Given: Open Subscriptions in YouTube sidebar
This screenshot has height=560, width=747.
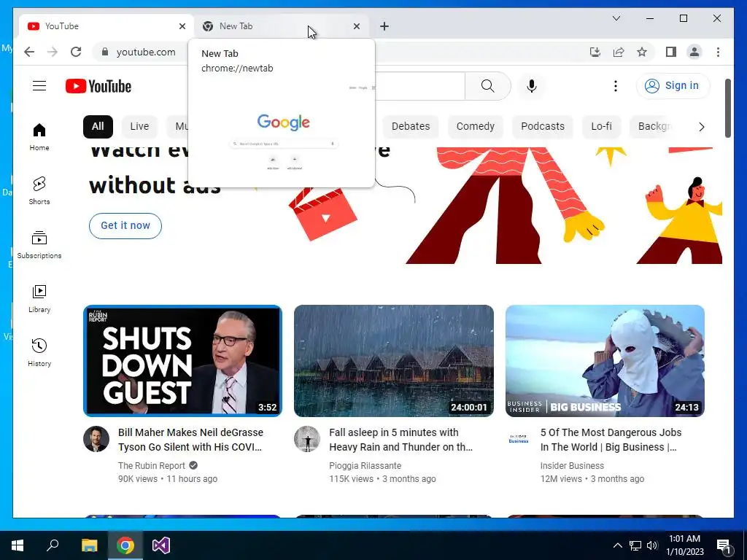Looking at the screenshot, I should (x=39, y=245).
